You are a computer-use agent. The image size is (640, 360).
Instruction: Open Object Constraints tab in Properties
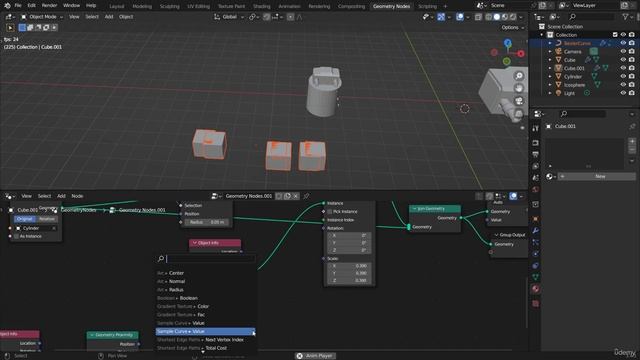pos(536,266)
